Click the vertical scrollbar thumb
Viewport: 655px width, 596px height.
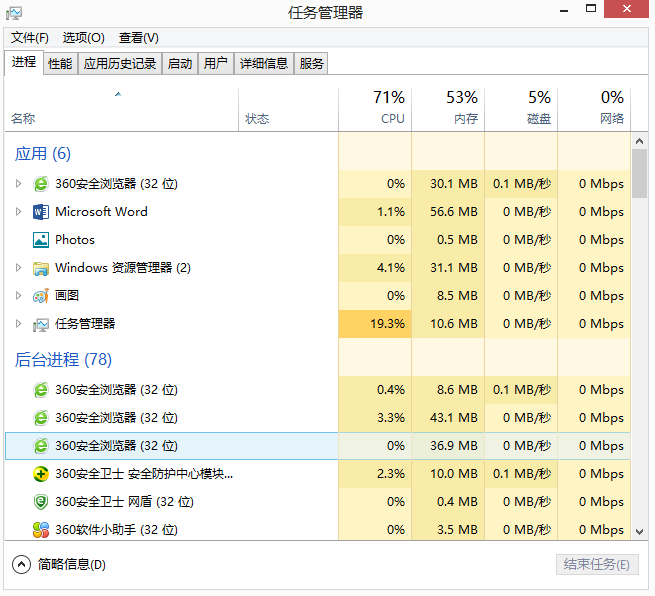click(640, 174)
